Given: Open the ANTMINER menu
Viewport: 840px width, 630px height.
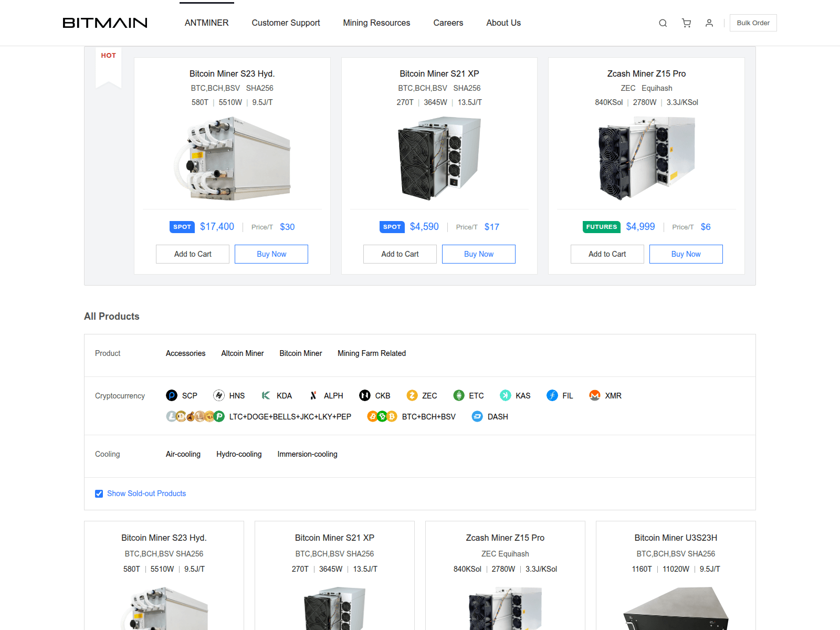Looking at the screenshot, I should point(207,23).
